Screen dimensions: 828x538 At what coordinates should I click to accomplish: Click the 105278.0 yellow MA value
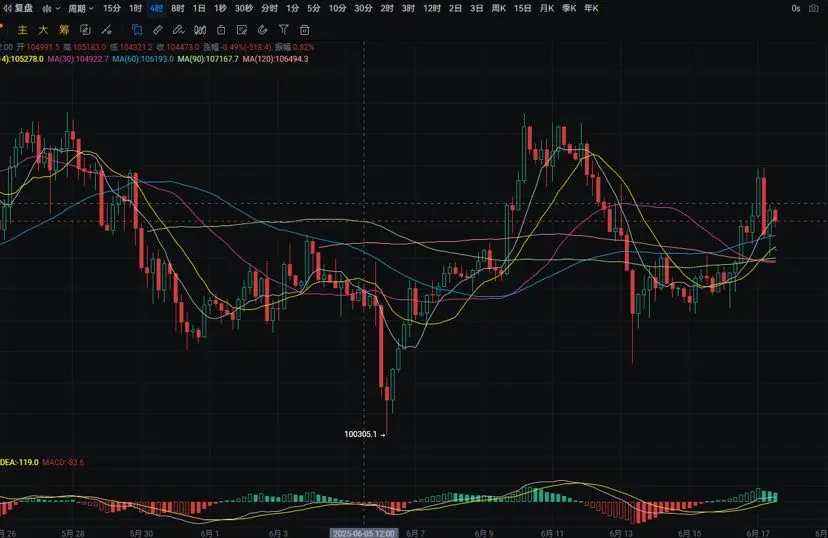click(27, 59)
